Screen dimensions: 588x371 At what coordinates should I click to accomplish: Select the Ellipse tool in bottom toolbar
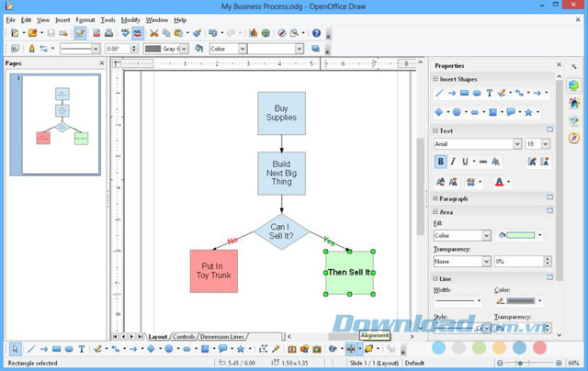coord(69,349)
